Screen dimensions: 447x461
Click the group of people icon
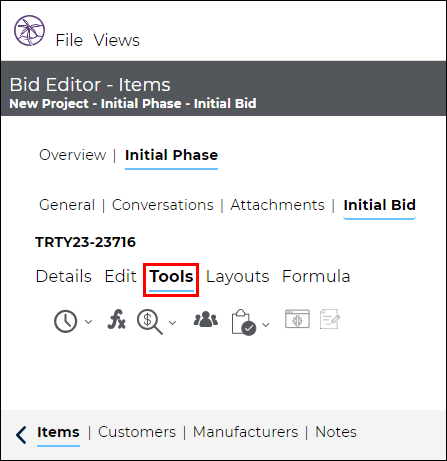tap(206, 319)
